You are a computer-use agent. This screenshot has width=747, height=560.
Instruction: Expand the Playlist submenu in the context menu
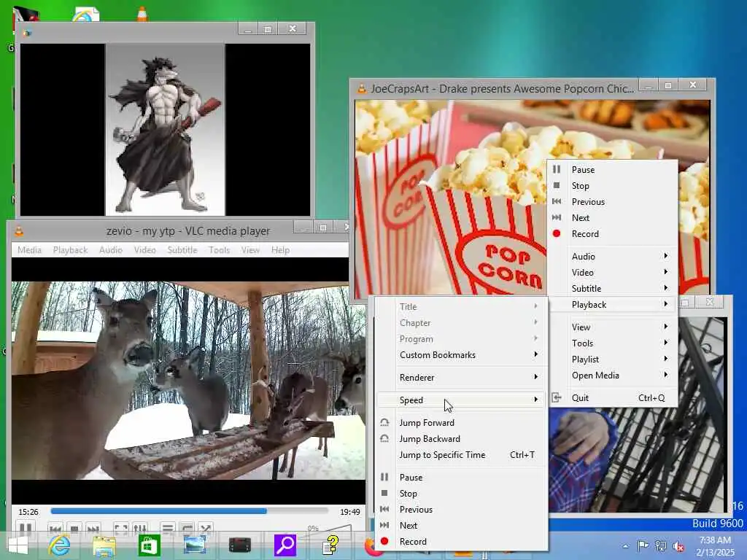point(613,359)
